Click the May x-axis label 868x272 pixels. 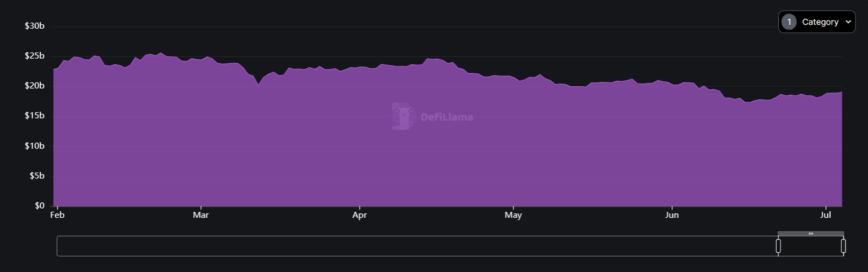click(513, 215)
